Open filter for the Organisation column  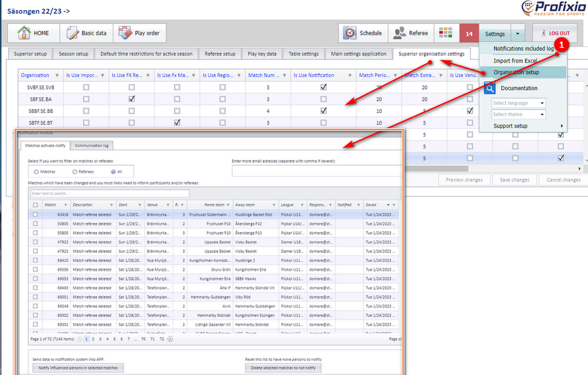tap(57, 75)
